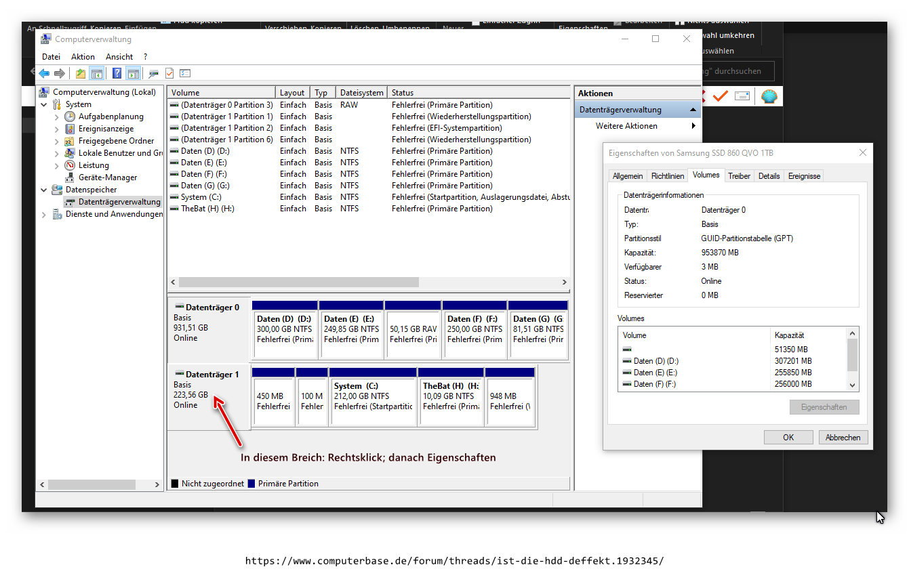Open the ? help menu
This screenshot has width=909, height=588.
click(145, 57)
